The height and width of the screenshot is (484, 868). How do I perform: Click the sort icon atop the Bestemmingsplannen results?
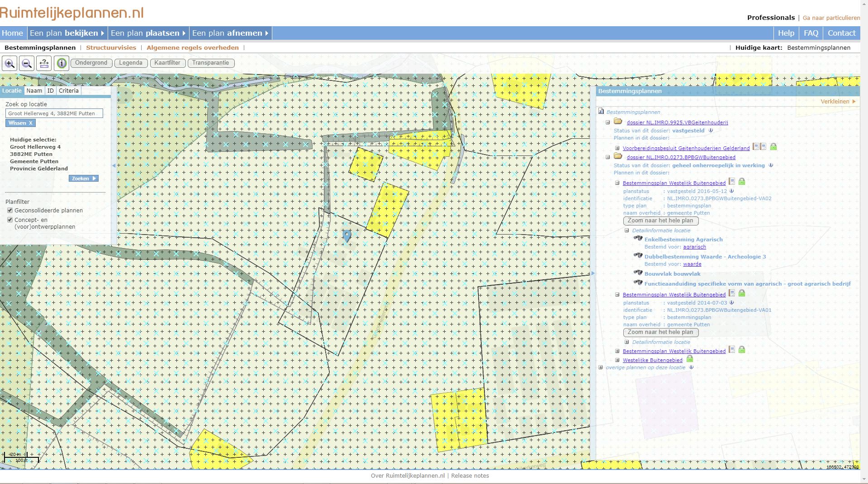(x=601, y=111)
